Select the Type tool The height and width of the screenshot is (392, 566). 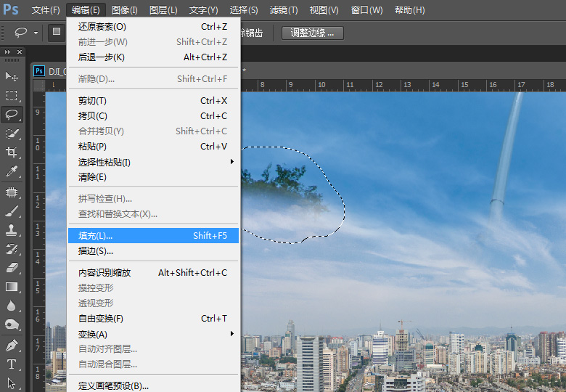[x=12, y=364]
